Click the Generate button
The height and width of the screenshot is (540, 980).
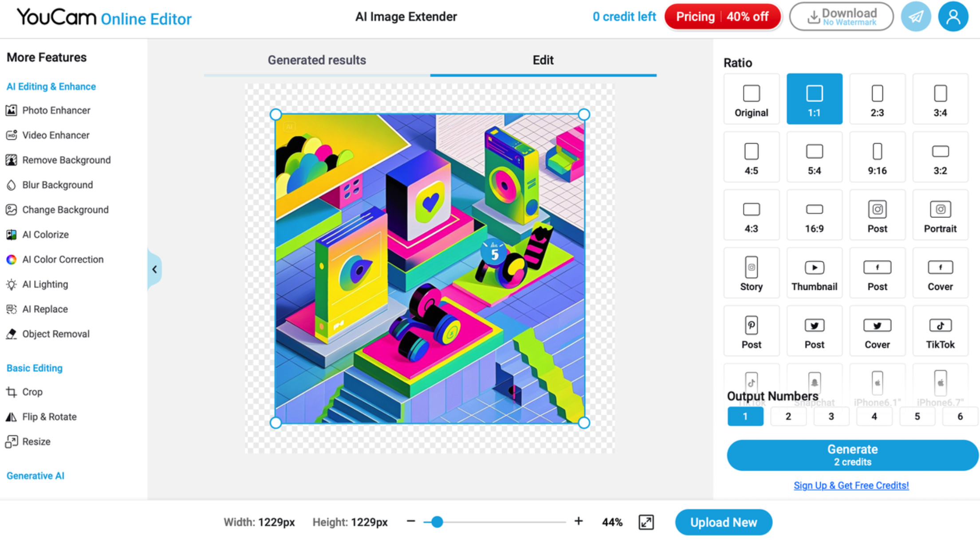tap(850, 454)
